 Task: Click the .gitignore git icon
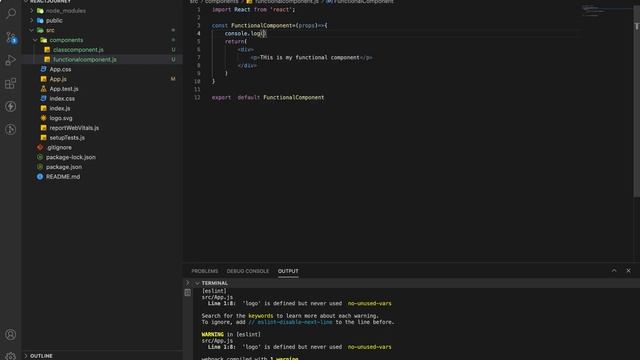pos(40,147)
